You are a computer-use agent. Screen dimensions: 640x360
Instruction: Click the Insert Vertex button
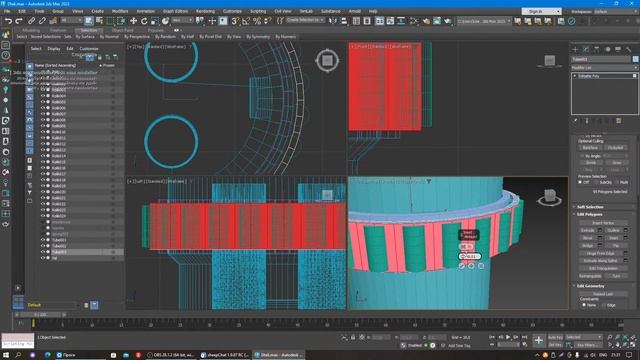point(603,223)
